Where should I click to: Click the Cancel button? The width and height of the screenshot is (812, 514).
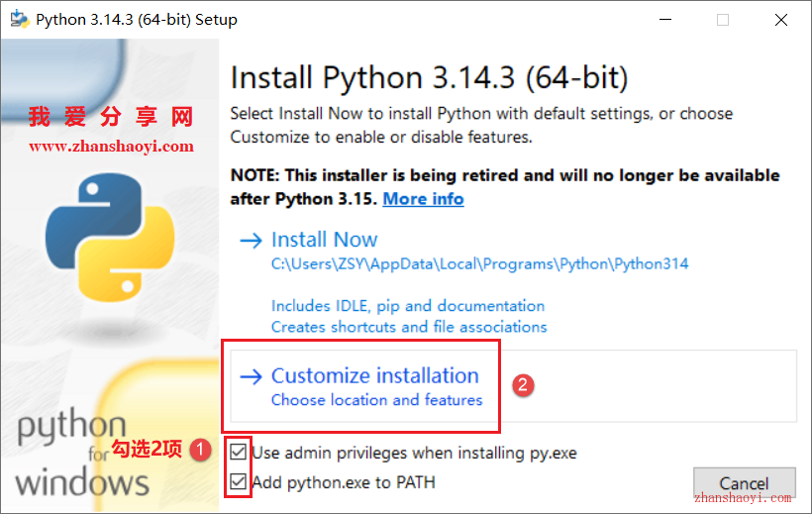(x=744, y=483)
